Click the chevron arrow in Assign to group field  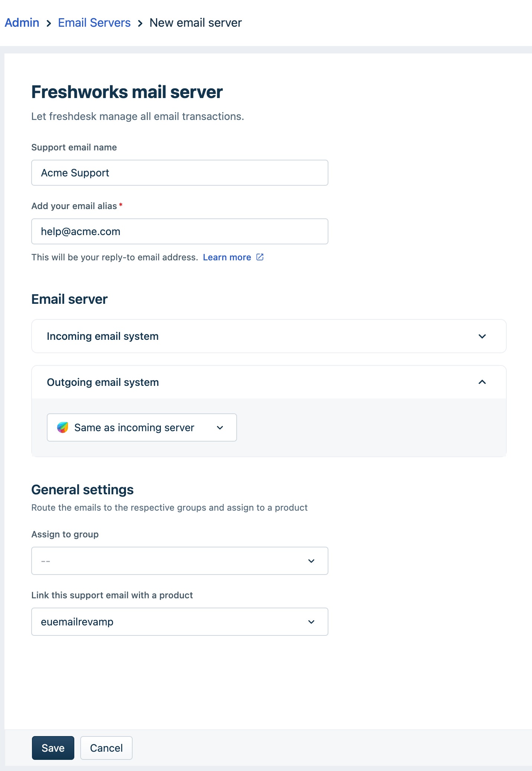tap(311, 561)
